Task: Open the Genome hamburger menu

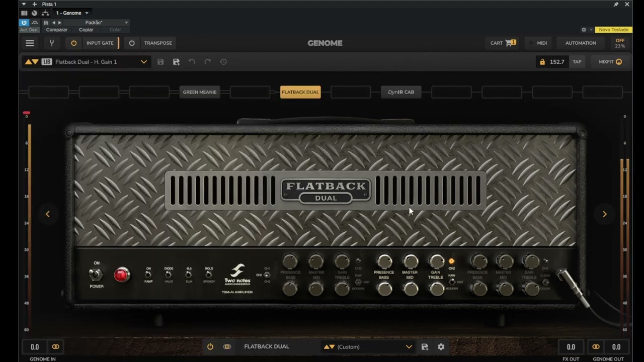Action: coord(30,43)
